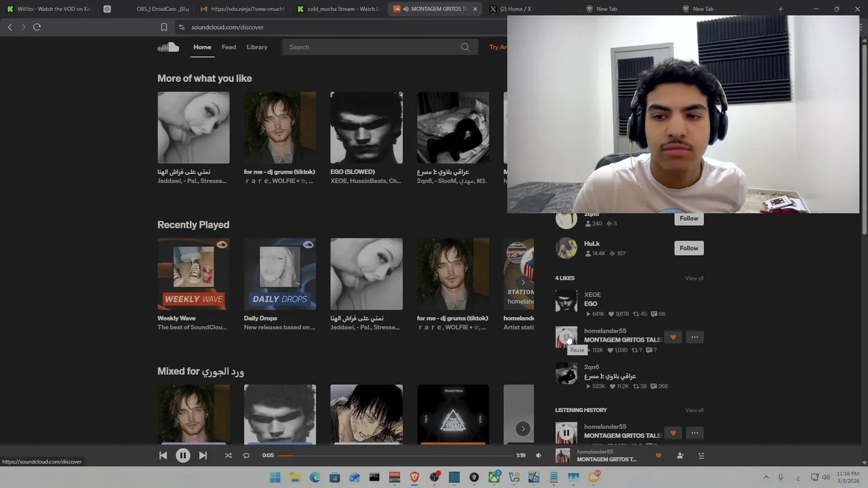Open the XEOE EGO liked track
Viewport: 868px width, 488px height.
point(591,304)
